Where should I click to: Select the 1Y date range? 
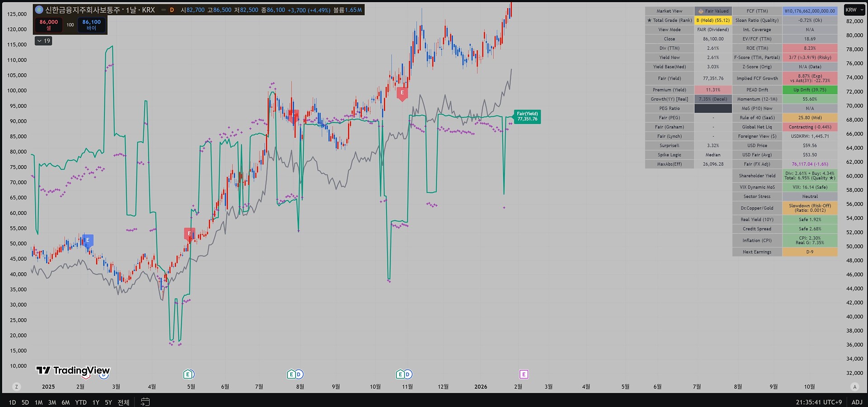(96, 402)
